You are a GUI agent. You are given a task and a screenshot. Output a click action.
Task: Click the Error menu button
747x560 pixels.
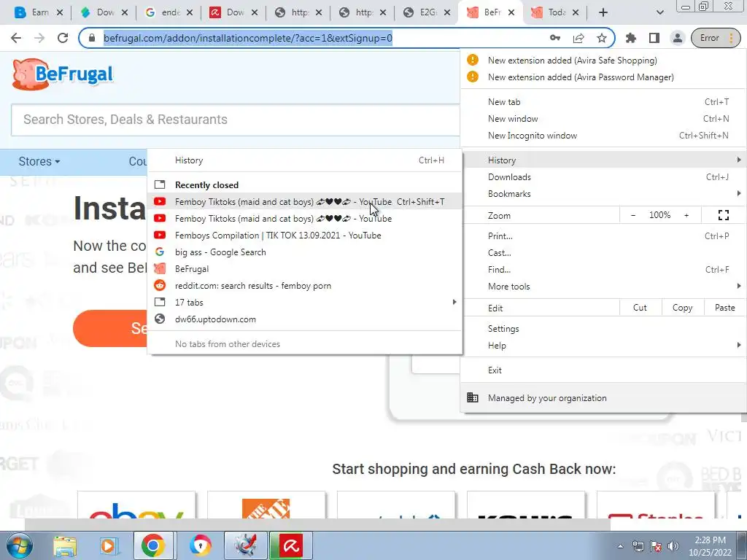coord(716,38)
